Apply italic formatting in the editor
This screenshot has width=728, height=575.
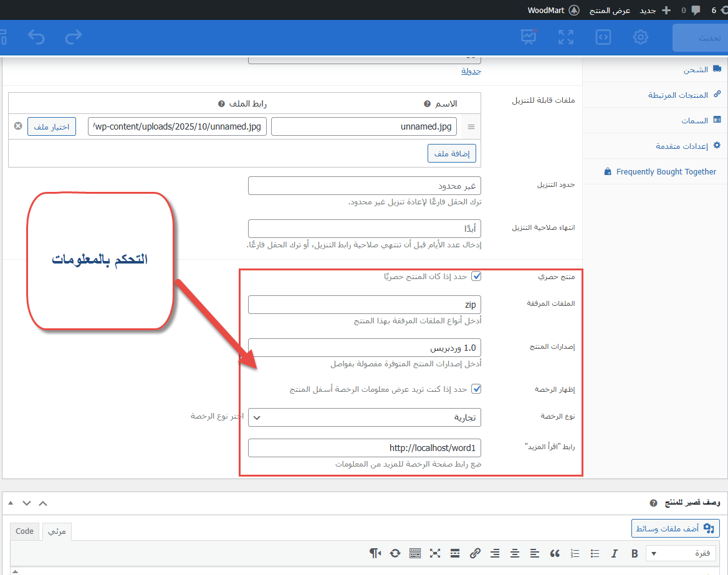tap(614, 553)
